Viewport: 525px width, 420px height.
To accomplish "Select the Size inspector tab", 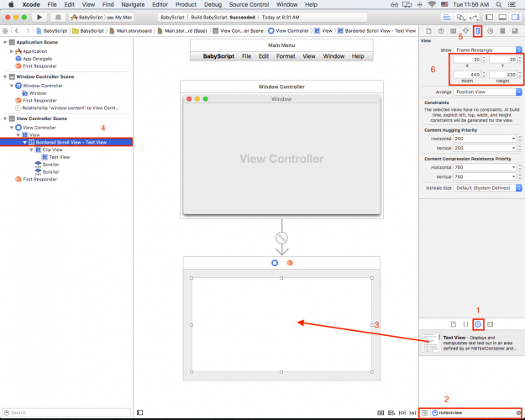I will (478, 31).
